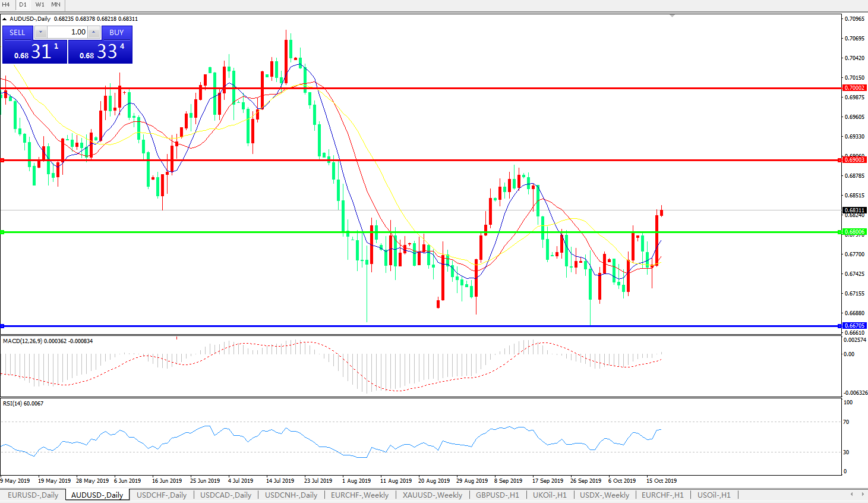Increase trade volume with up arrow
Image resolution: width=868 pixels, height=503 pixels.
click(94, 32)
